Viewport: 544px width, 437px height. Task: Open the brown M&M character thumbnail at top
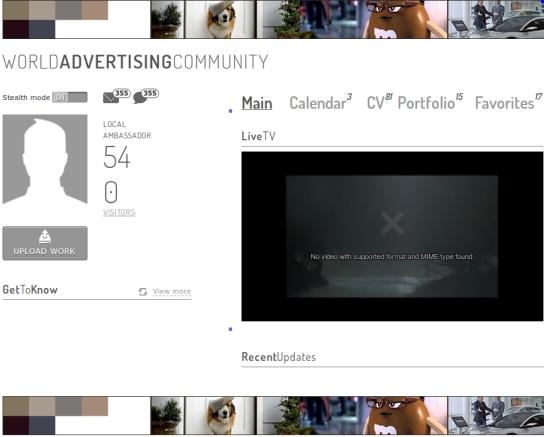(373, 19)
